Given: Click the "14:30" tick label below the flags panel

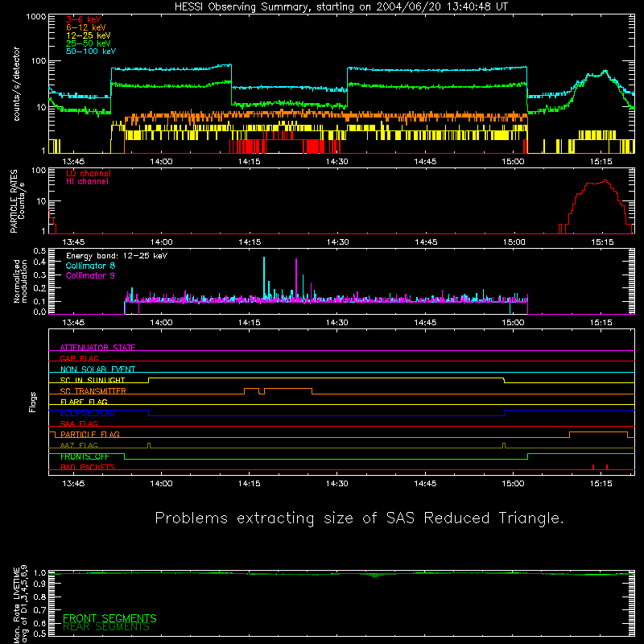Looking at the screenshot, I should pyautogui.click(x=336, y=484).
